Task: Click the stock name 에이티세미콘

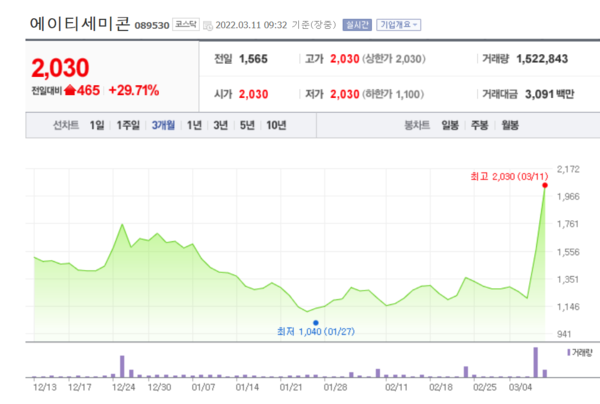Action: pyautogui.click(x=80, y=24)
